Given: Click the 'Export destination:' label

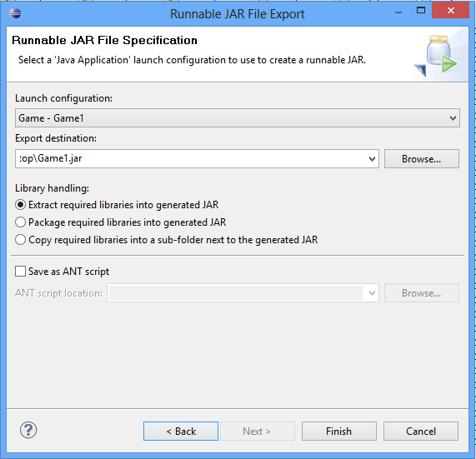Looking at the screenshot, I should [56, 138].
